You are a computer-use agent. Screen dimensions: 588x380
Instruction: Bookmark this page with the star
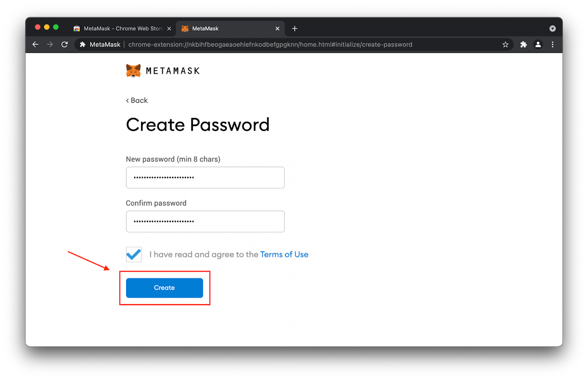click(x=505, y=45)
